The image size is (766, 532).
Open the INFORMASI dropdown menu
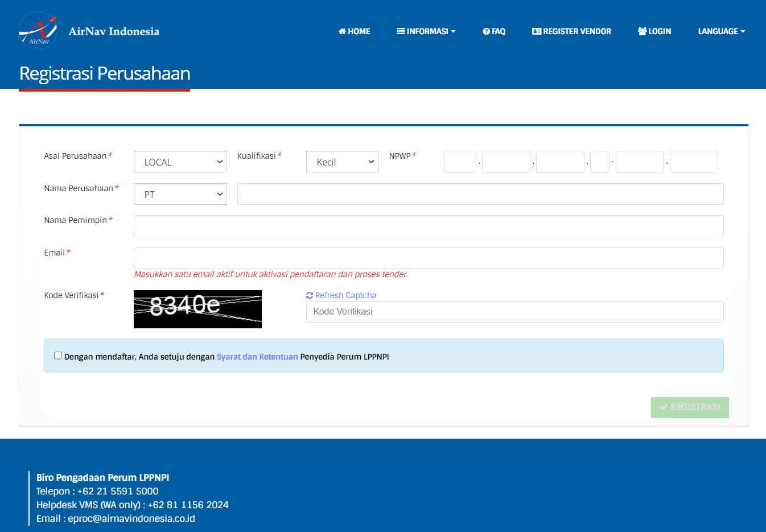pyautogui.click(x=426, y=31)
